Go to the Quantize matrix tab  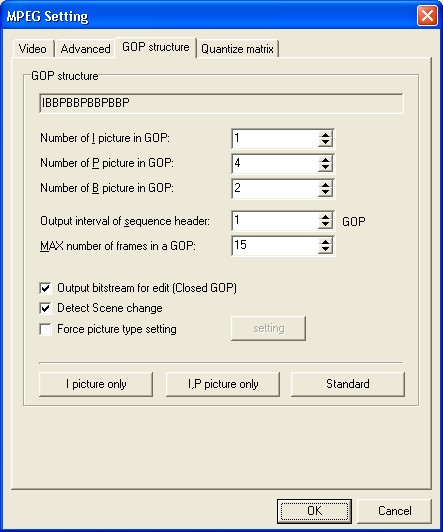237,49
